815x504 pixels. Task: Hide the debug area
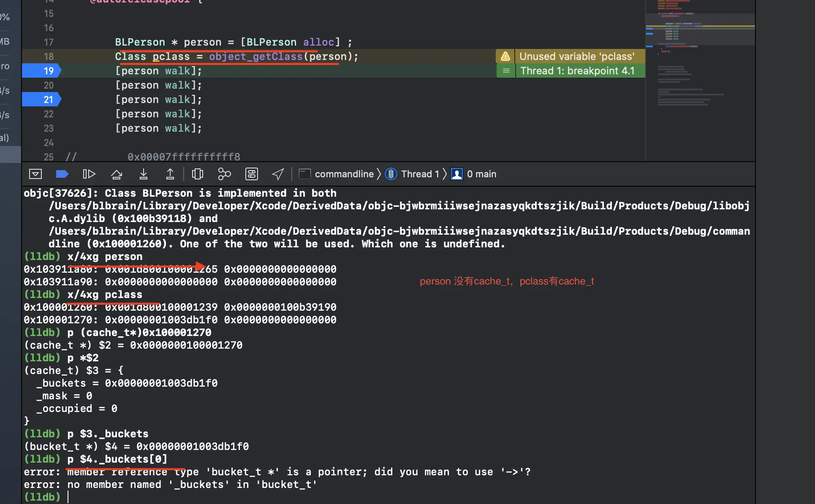coord(35,174)
